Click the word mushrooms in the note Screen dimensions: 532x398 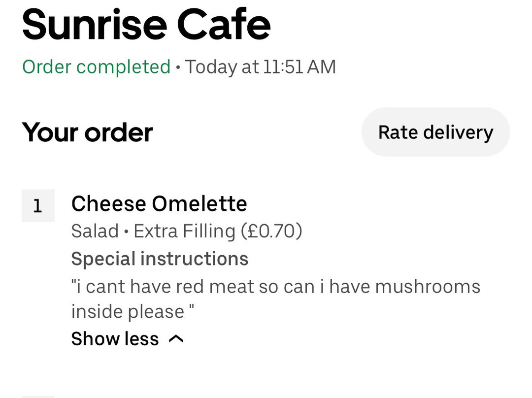click(x=428, y=286)
